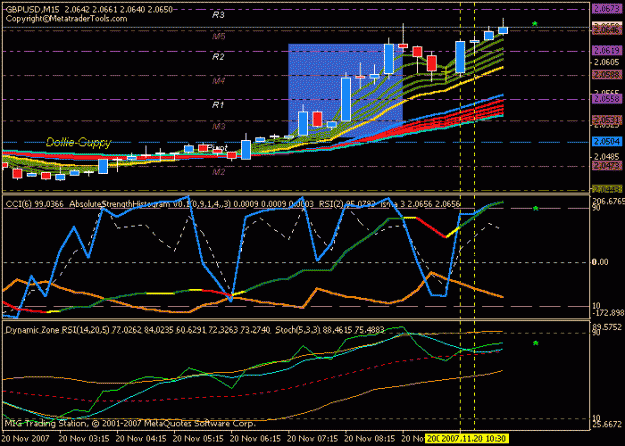Click the 2.0473 price tag
This screenshot has height=446, width=625.
606,165
